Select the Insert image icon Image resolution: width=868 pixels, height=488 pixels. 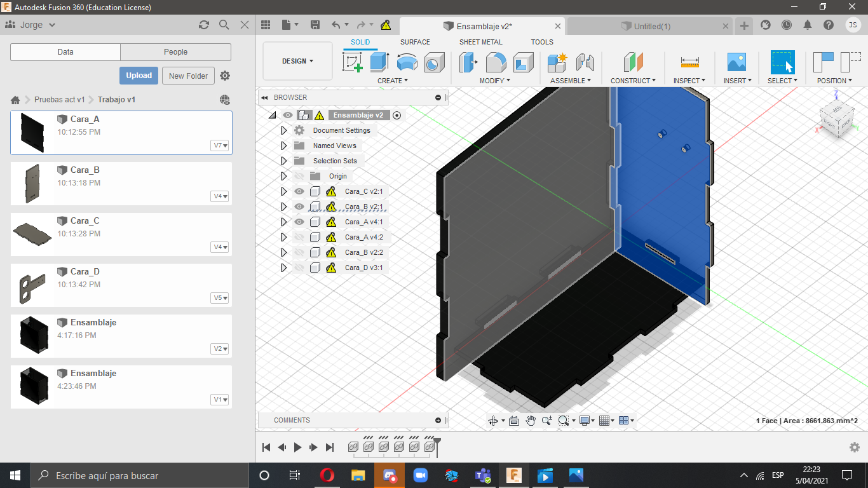pos(736,62)
